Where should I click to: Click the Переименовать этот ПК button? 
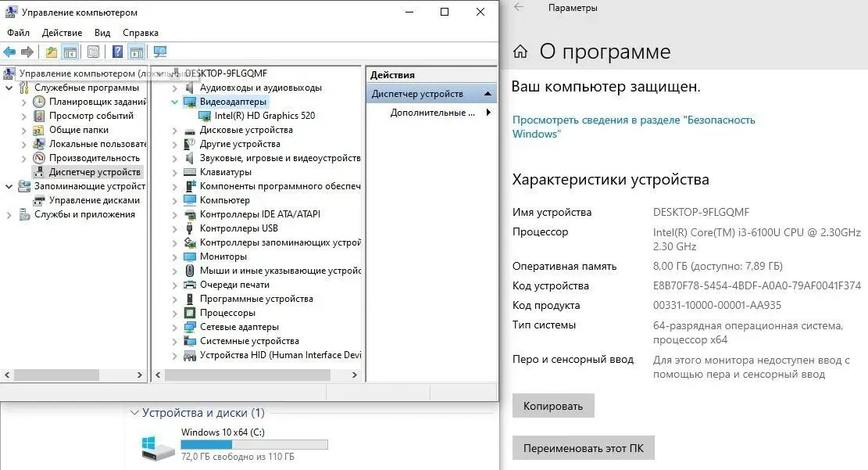tap(583, 449)
